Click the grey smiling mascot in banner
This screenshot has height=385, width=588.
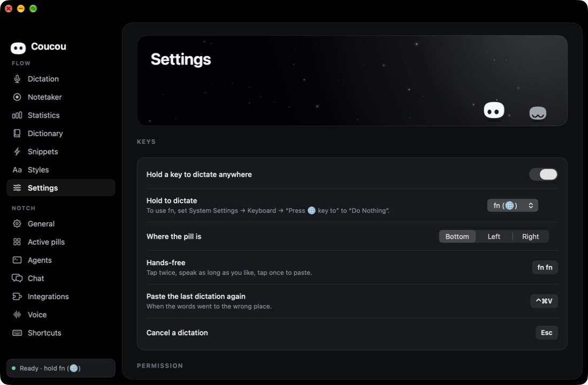537,113
